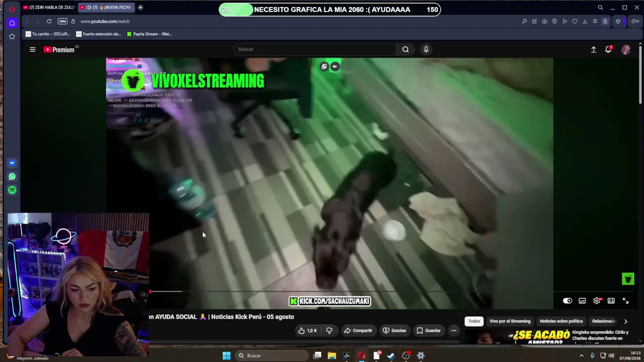
Task: Open WhatsApp in the Opera sidebar
Action: pos(12,176)
